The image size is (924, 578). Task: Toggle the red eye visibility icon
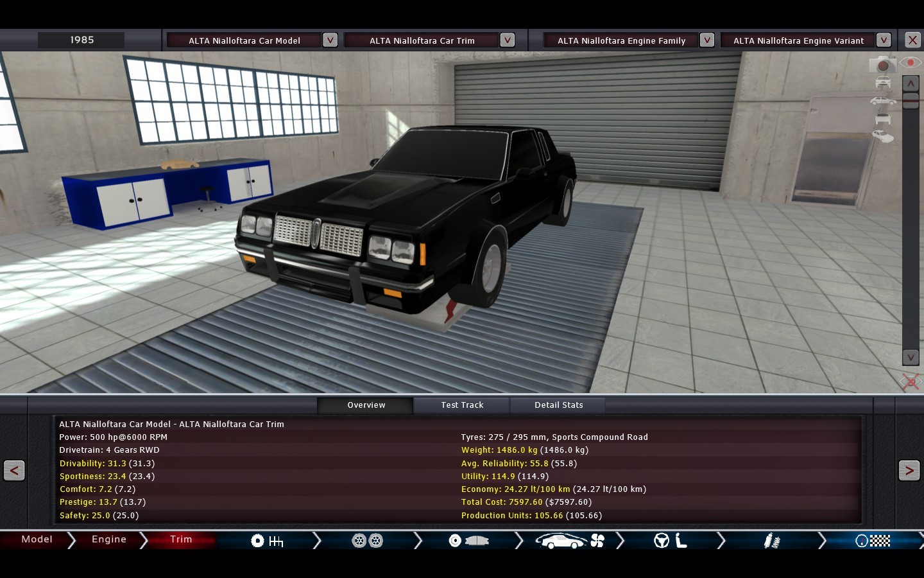tap(910, 63)
